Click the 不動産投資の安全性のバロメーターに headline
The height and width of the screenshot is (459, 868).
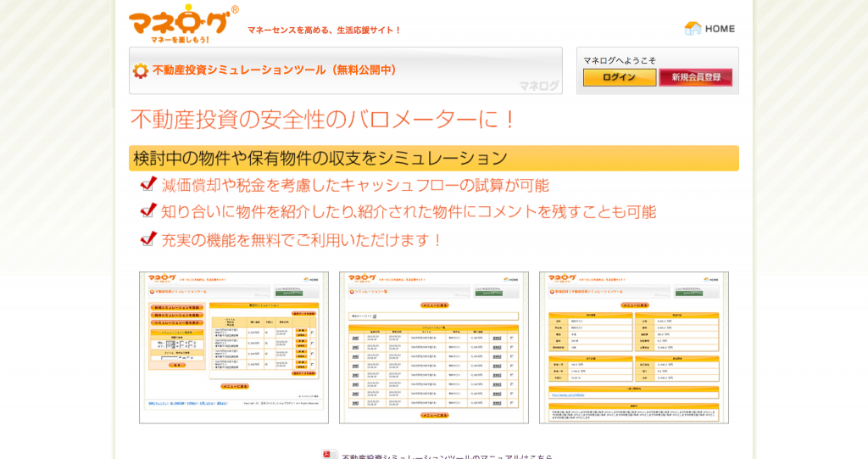323,120
